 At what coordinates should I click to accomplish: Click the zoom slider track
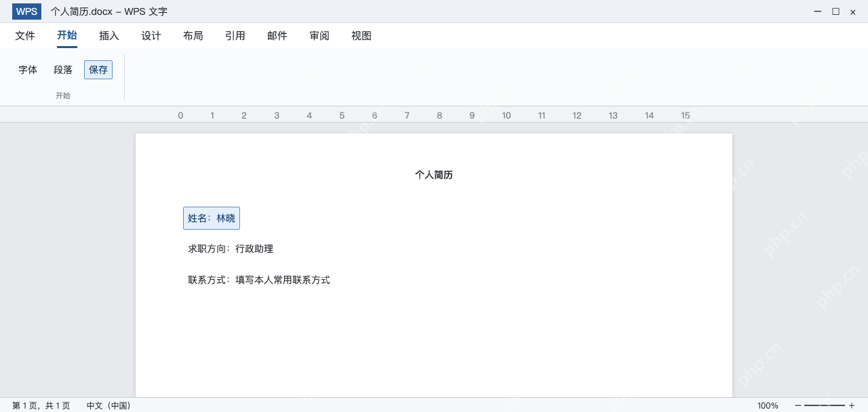tap(825, 405)
